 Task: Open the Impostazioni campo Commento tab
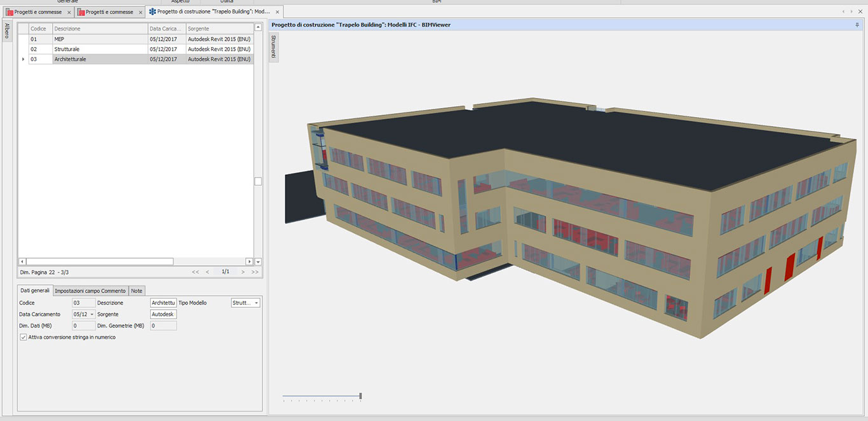pyautogui.click(x=90, y=291)
